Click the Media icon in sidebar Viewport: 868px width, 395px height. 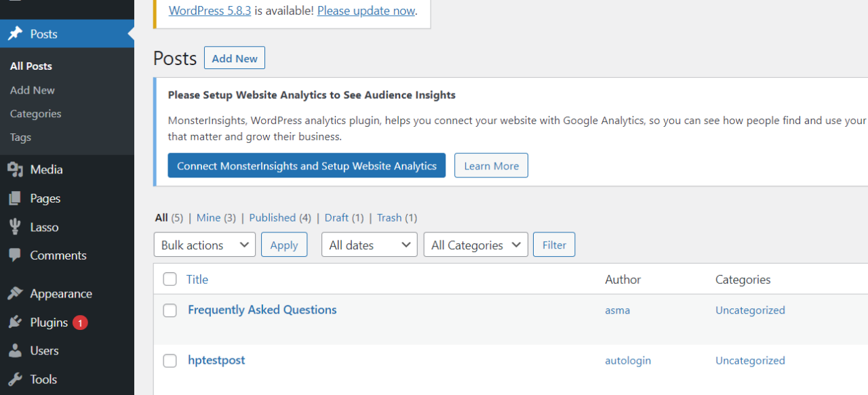(15, 169)
